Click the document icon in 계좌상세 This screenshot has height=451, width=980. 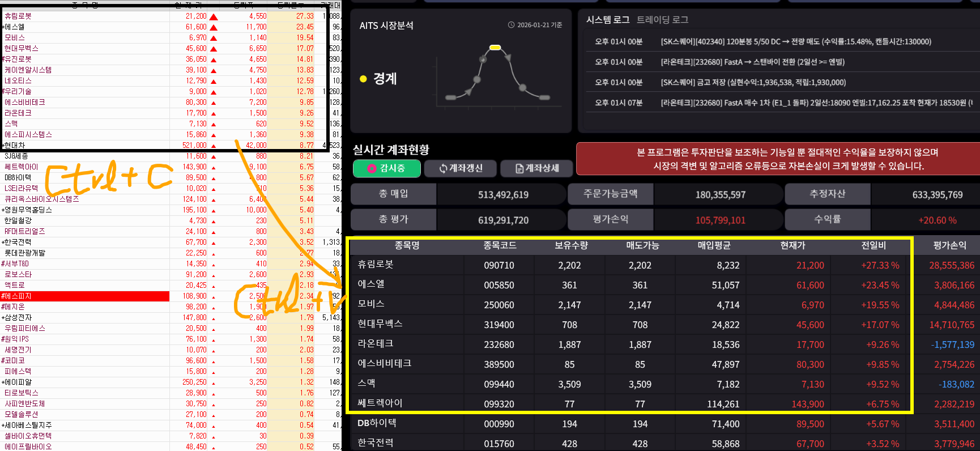pyautogui.click(x=519, y=168)
